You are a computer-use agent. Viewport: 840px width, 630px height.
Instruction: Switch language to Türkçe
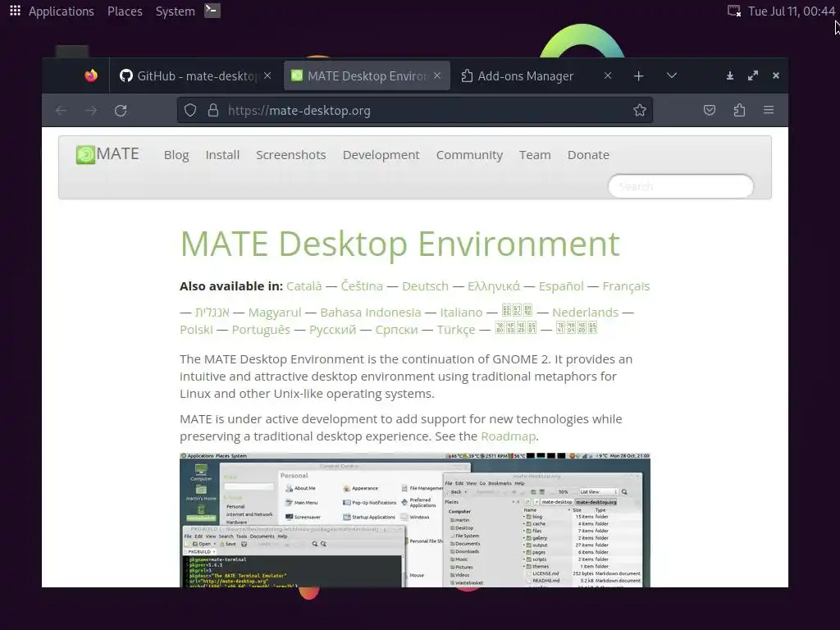pos(456,330)
